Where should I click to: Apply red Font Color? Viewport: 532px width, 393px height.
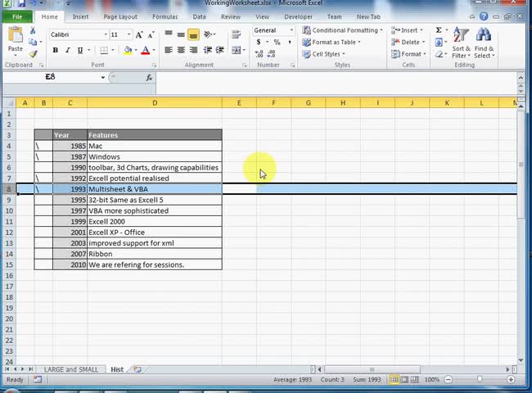[x=146, y=50]
